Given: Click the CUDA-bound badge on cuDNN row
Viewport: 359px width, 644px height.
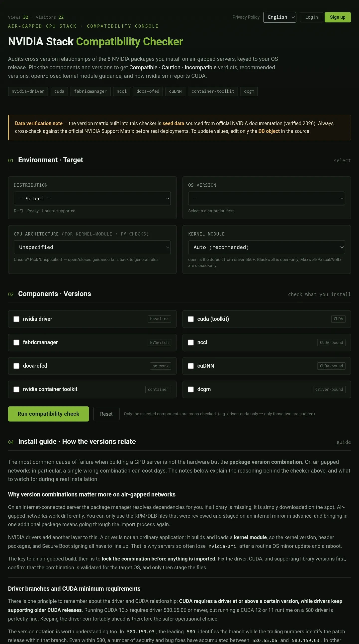Looking at the screenshot, I should pyautogui.click(x=331, y=366).
